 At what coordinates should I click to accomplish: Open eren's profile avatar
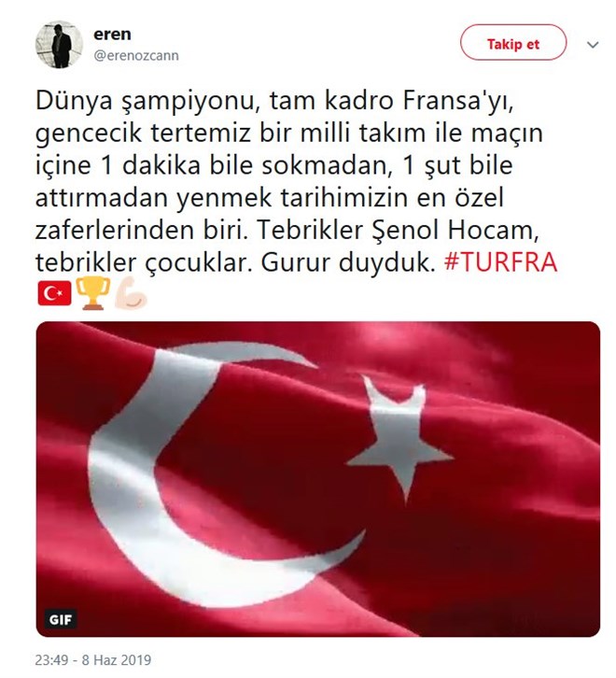coord(59,45)
